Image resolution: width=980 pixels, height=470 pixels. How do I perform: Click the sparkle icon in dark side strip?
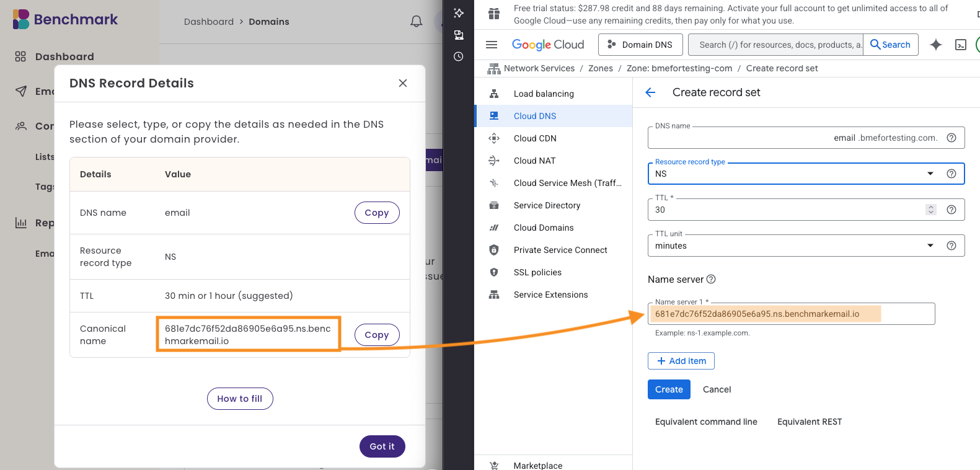[459, 13]
